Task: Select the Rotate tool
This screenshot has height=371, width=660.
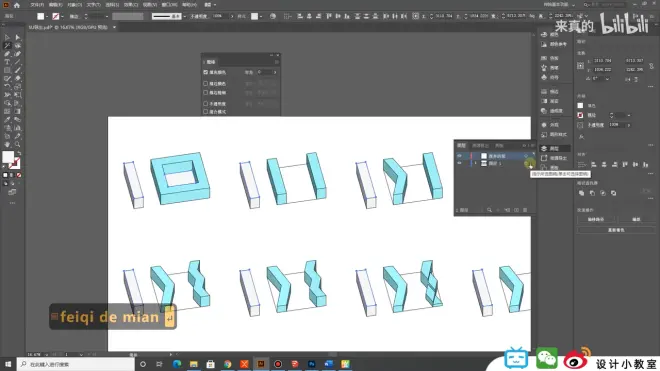Action: coord(7,87)
